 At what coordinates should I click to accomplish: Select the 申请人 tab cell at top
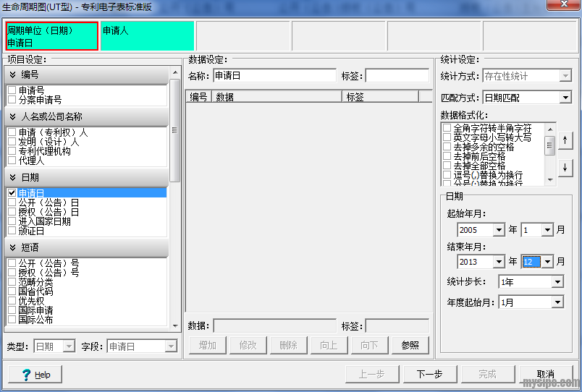point(147,36)
